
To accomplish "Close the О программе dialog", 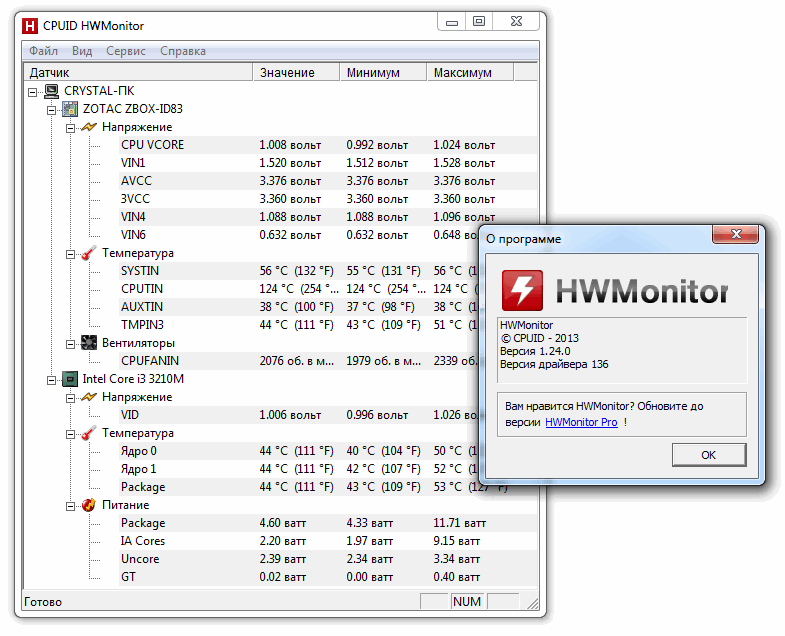I will (735, 234).
